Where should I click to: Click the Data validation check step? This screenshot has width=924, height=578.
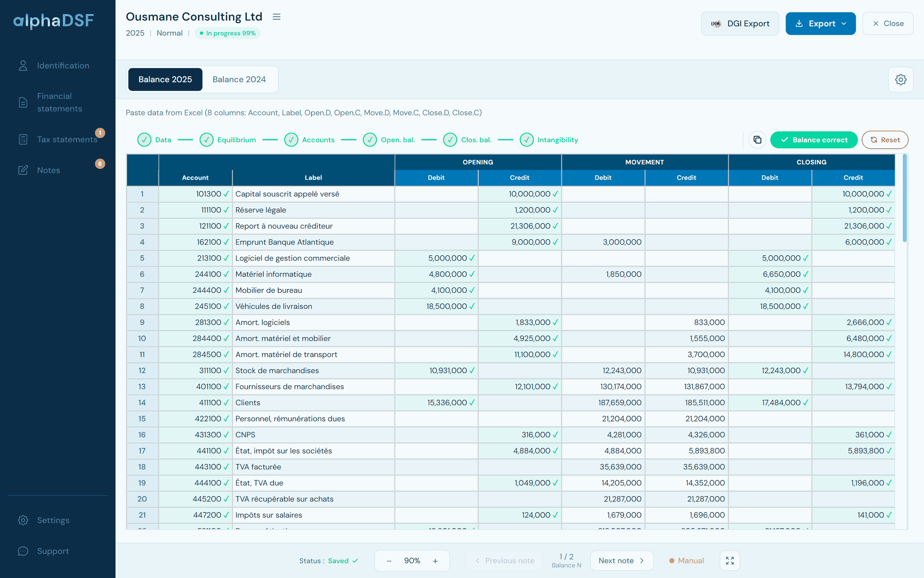coord(154,140)
